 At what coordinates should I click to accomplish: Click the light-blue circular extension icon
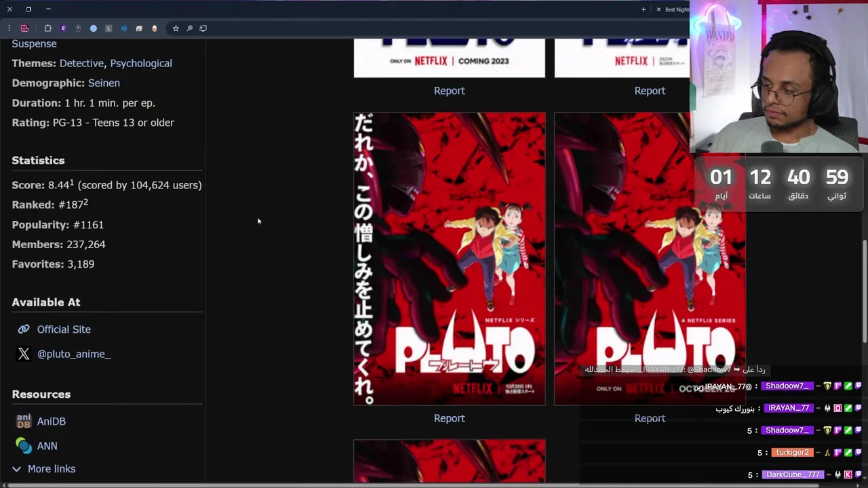(x=94, y=28)
